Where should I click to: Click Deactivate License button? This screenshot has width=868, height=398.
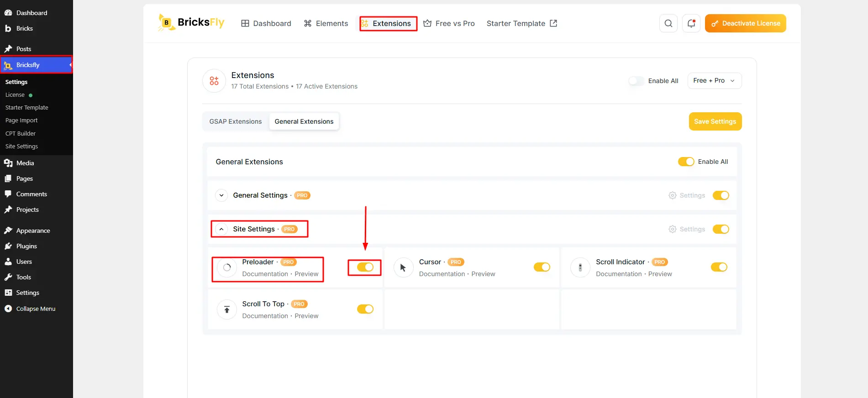coord(745,23)
